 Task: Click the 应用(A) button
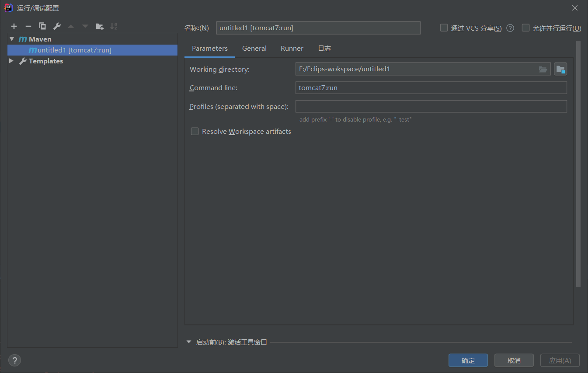point(560,360)
